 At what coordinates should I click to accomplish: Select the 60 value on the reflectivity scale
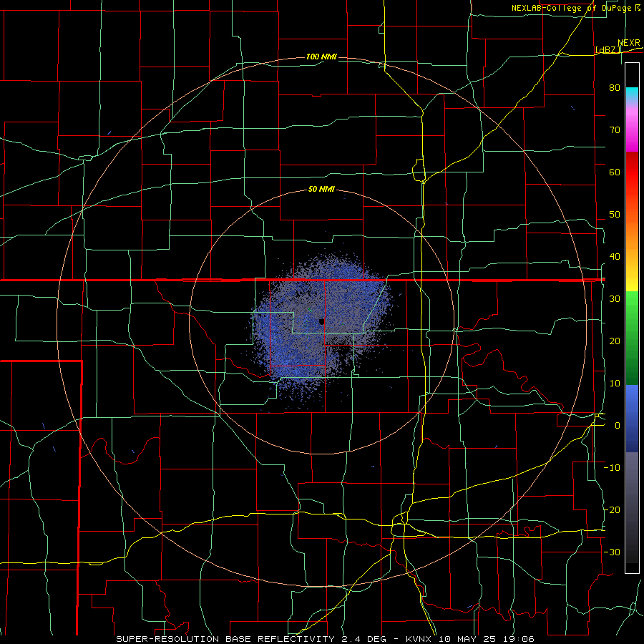pos(615,172)
